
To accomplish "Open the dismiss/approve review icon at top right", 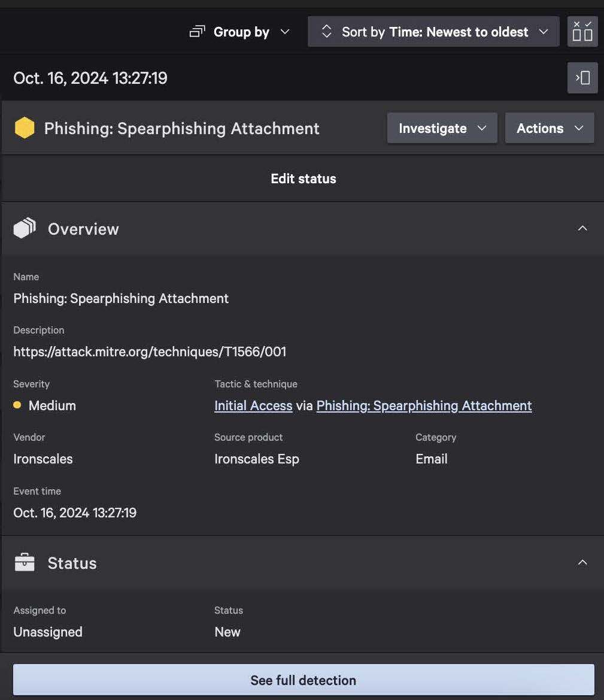I will pos(582,31).
